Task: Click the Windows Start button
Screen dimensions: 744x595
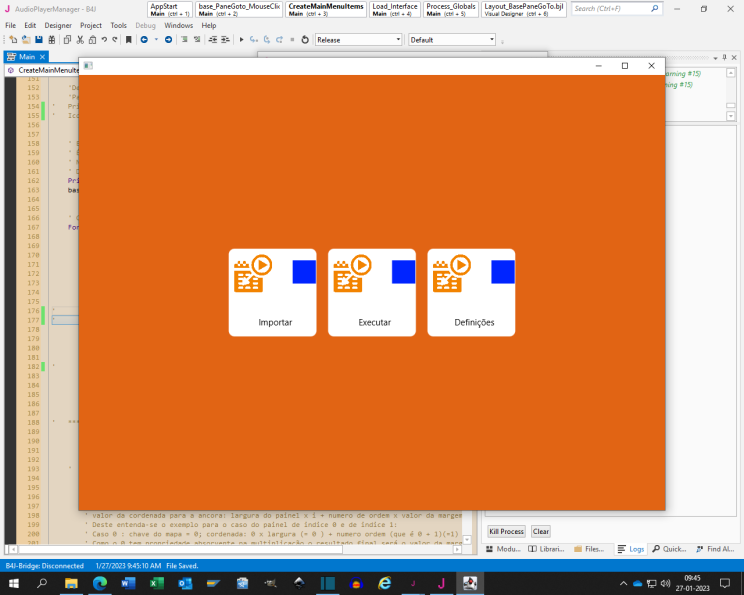Action: click(14, 583)
